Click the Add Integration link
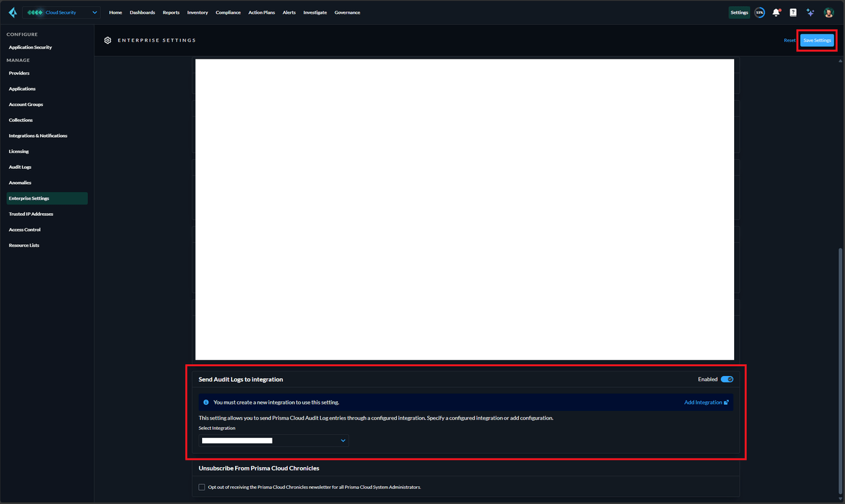 [x=706, y=402]
